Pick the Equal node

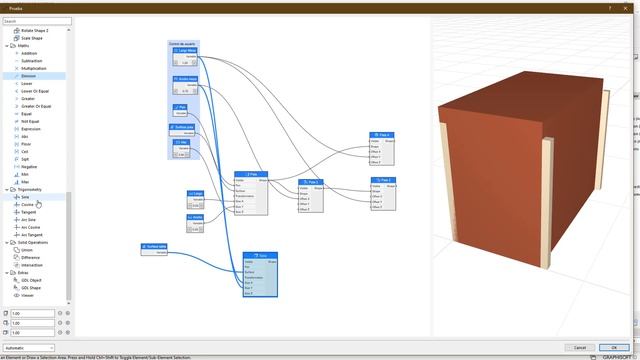(x=26, y=114)
